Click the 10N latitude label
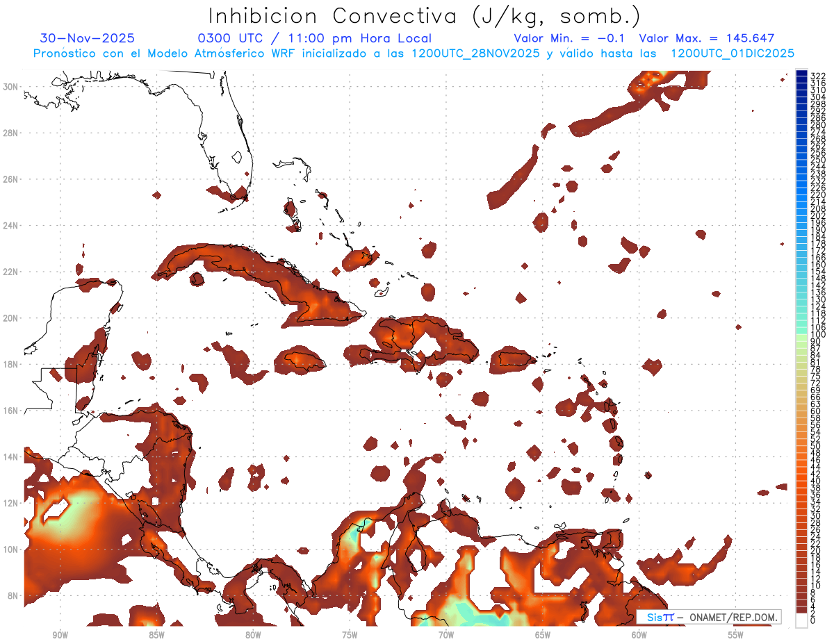This screenshot has height=644, width=834. click(x=10, y=550)
